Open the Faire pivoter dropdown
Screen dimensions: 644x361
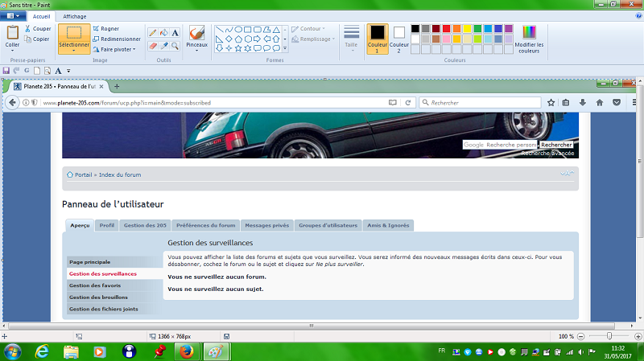coord(117,49)
